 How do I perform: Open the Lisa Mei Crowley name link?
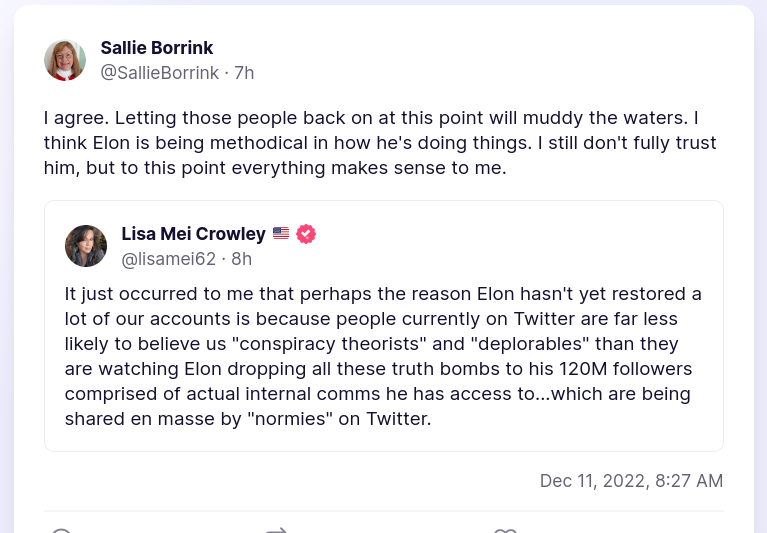pyautogui.click(x=193, y=234)
